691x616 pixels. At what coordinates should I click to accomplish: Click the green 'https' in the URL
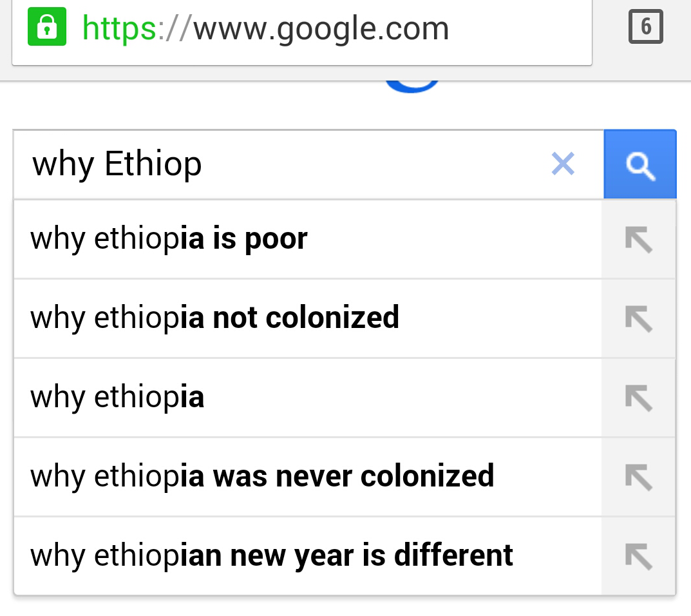click(x=119, y=28)
